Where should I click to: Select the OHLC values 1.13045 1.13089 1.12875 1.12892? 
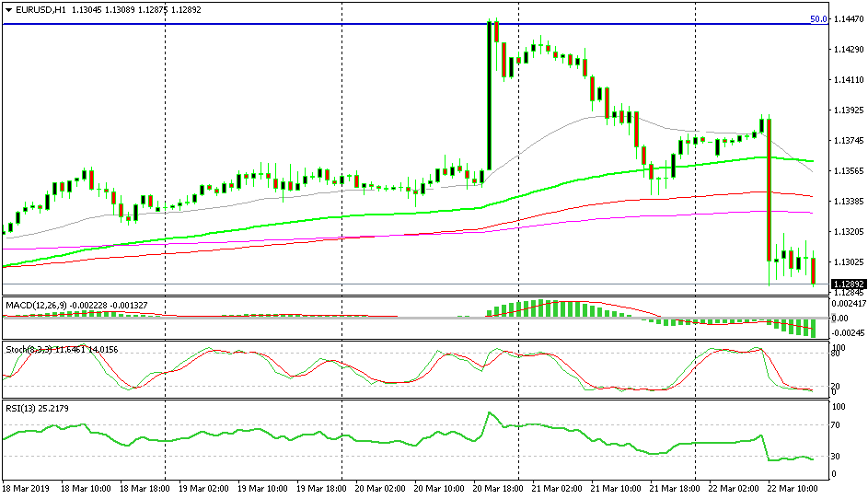pyautogui.click(x=136, y=10)
